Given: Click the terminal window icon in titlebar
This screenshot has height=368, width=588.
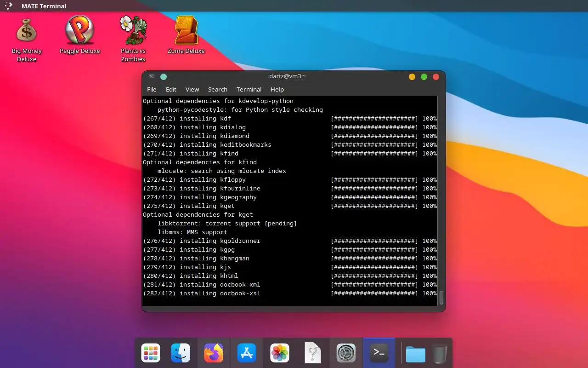Looking at the screenshot, I should [x=151, y=76].
